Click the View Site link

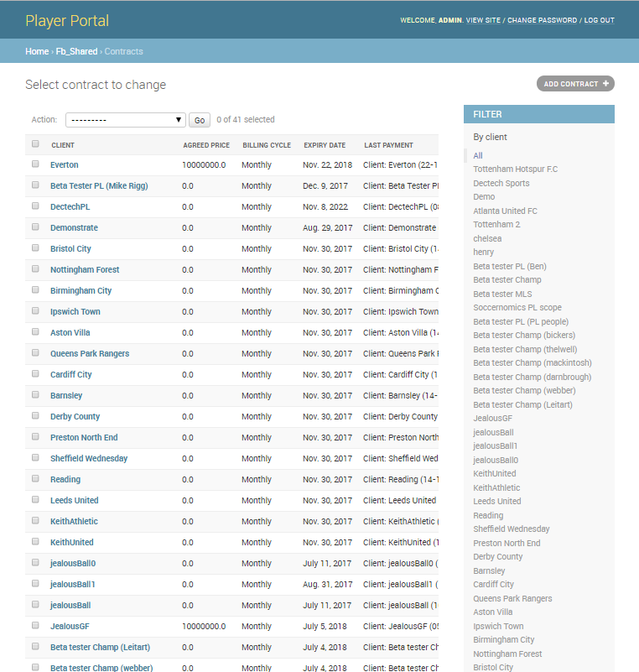[483, 20]
